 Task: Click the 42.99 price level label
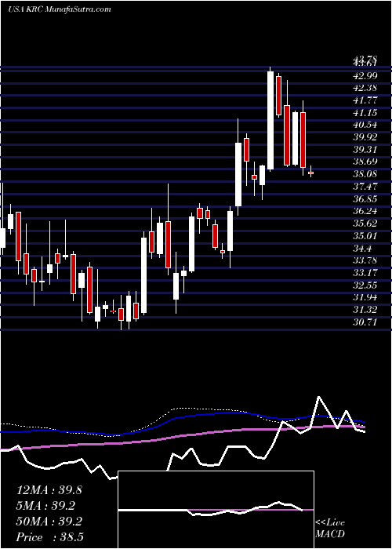coord(365,75)
